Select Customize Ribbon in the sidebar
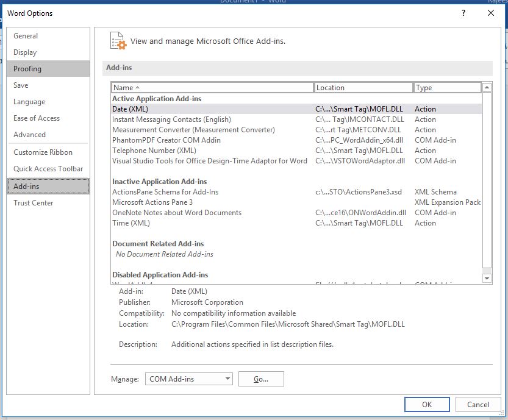 43,152
